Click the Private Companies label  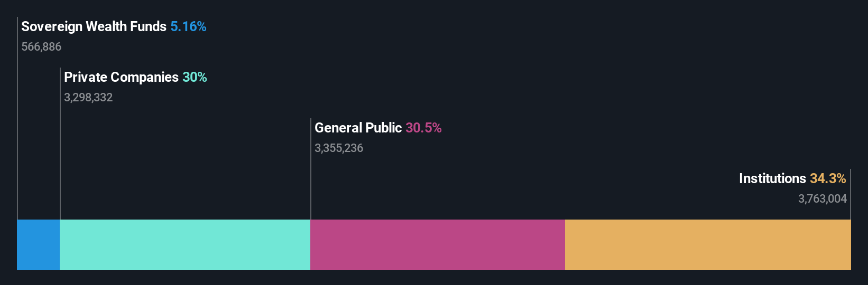point(121,78)
